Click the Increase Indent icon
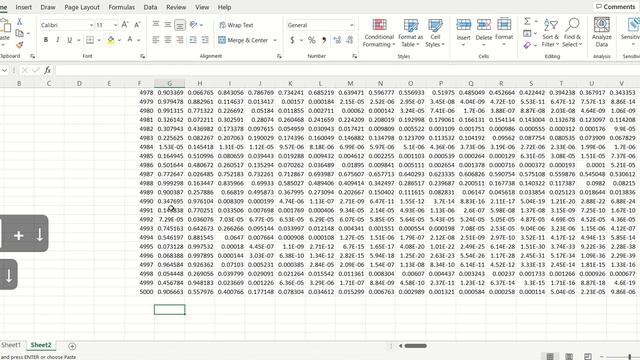This screenshot has width=640, height=360. (x=205, y=40)
